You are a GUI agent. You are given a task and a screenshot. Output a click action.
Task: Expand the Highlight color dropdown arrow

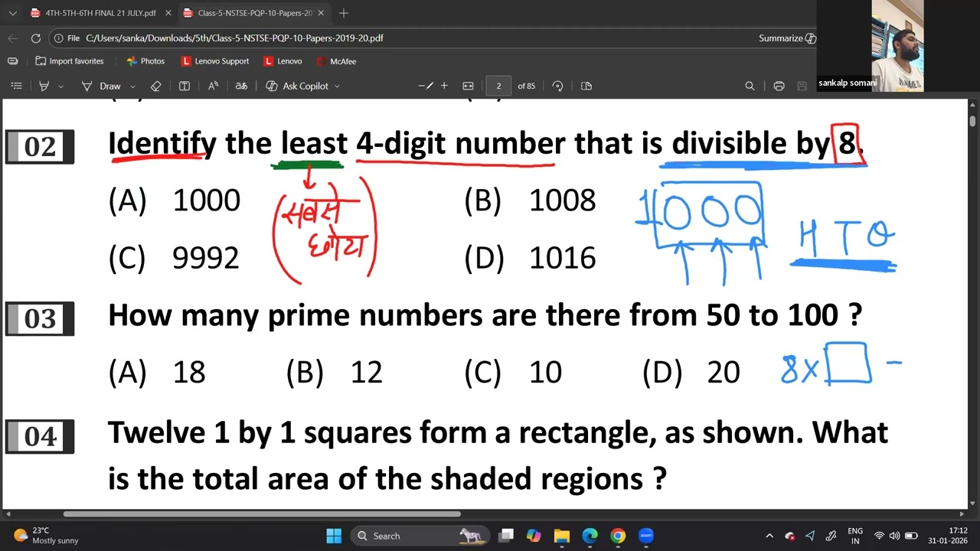61,86
